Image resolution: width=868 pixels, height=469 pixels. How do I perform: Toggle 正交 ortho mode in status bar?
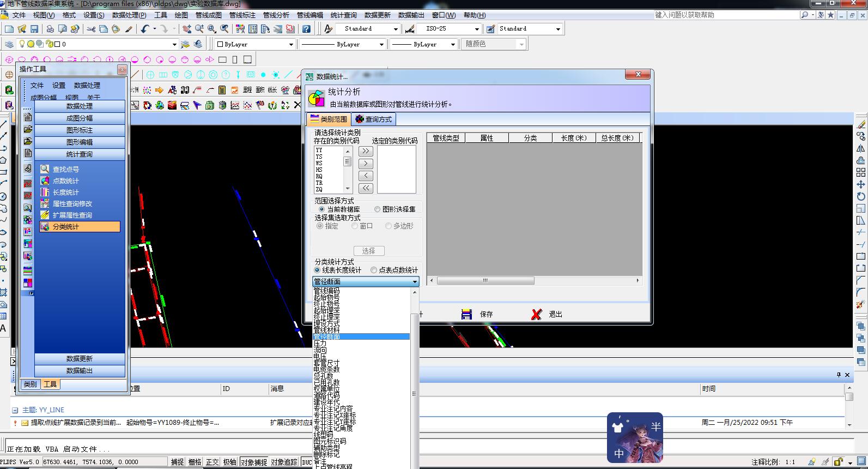click(x=213, y=462)
